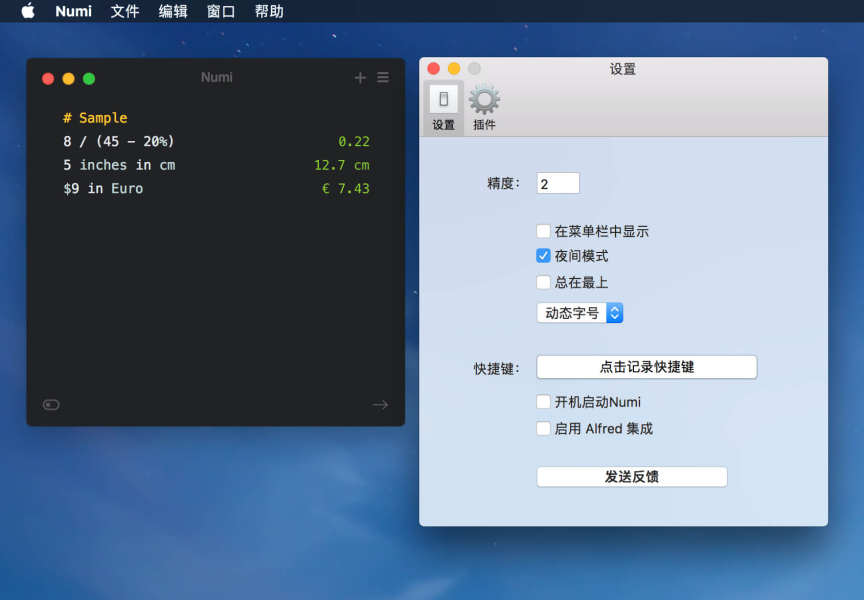Open the hamburger menu in Numi window

coord(383,78)
